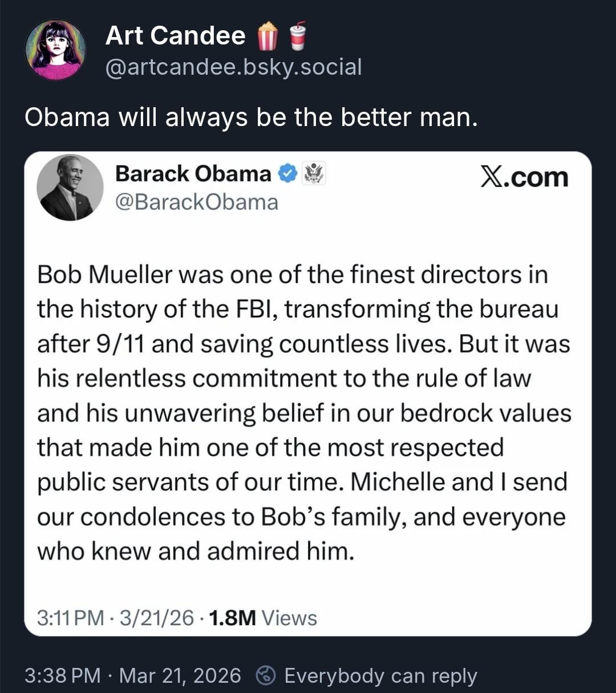616x693 pixels.
Task: Click Barack Obama's profile photo
Action: tap(70, 188)
